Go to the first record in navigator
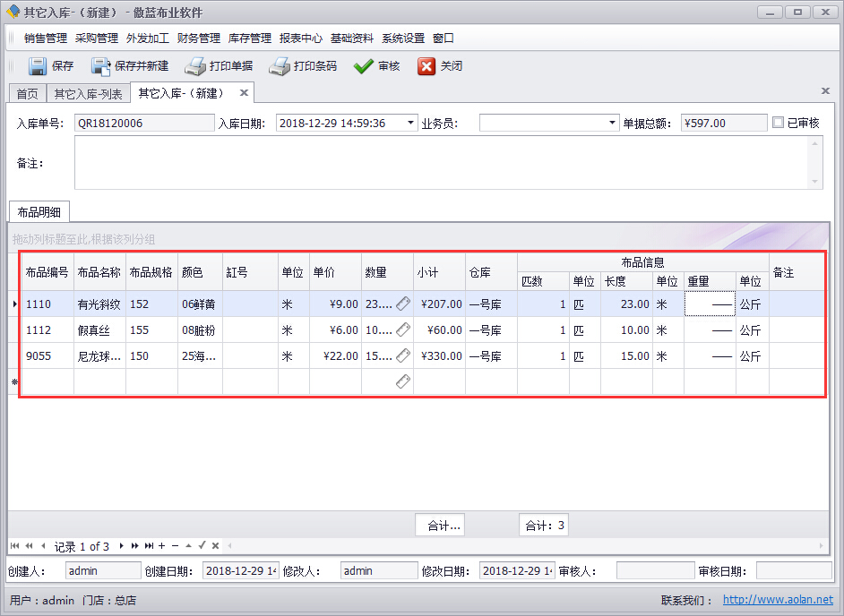 point(15,545)
